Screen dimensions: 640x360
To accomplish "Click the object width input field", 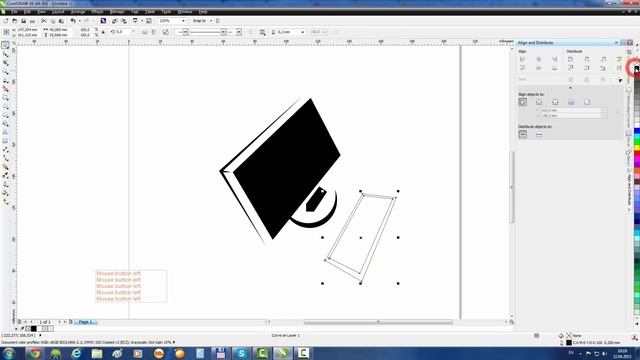I will point(59,29).
